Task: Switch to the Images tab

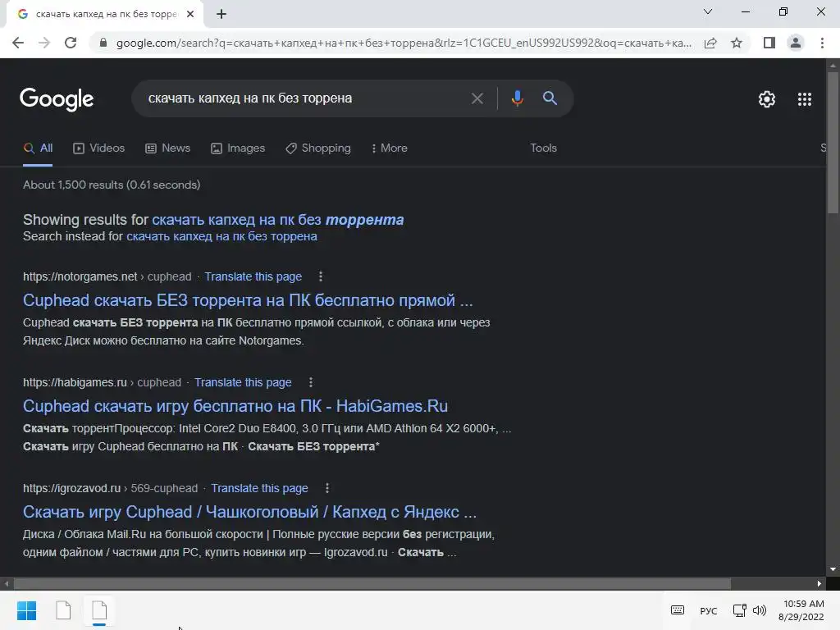Action: pyautogui.click(x=238, y=148)
